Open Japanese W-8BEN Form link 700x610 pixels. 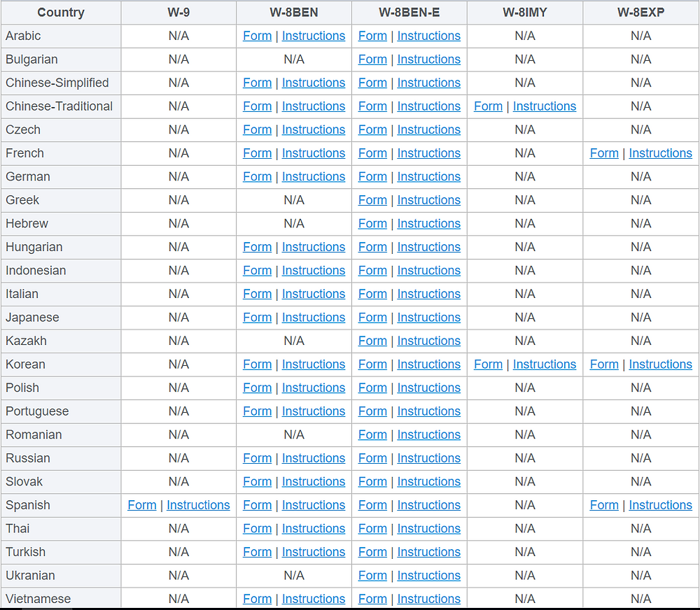(x=257, y=318)
